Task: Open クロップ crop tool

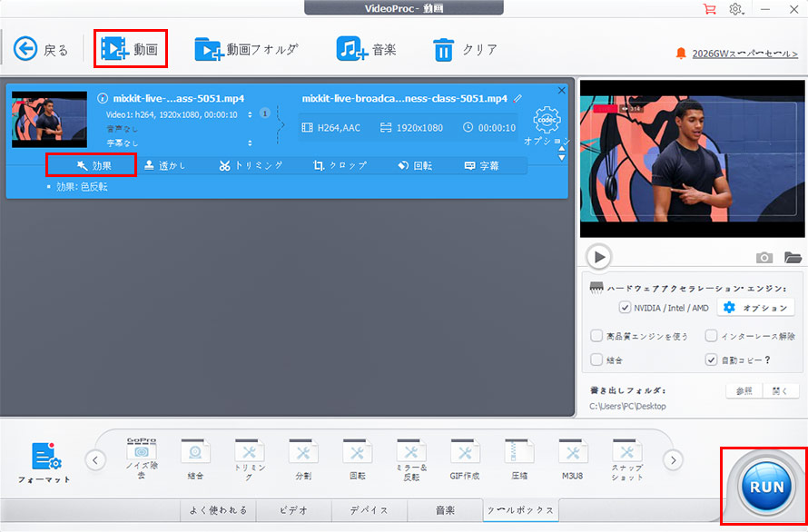Action: [x=340, y=165]
